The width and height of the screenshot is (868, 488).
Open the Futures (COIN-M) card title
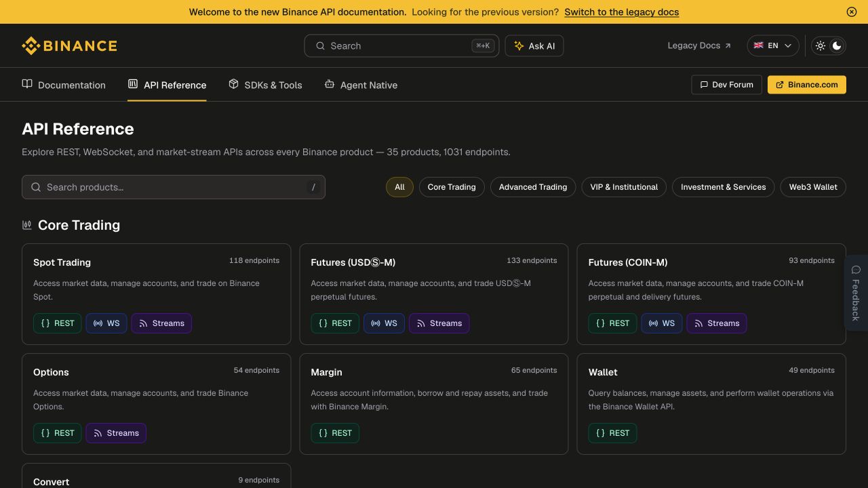pos(628,262)
